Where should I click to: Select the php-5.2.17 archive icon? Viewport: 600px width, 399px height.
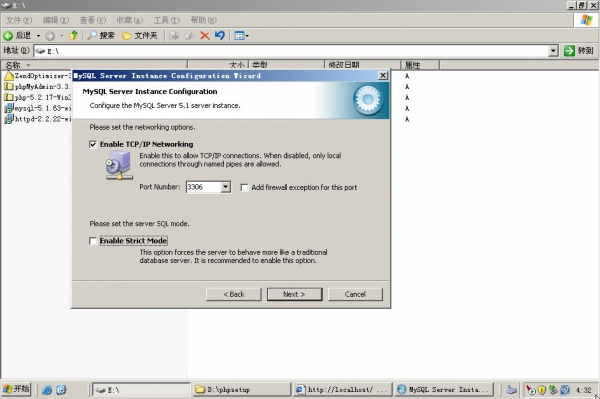(8, 97)
